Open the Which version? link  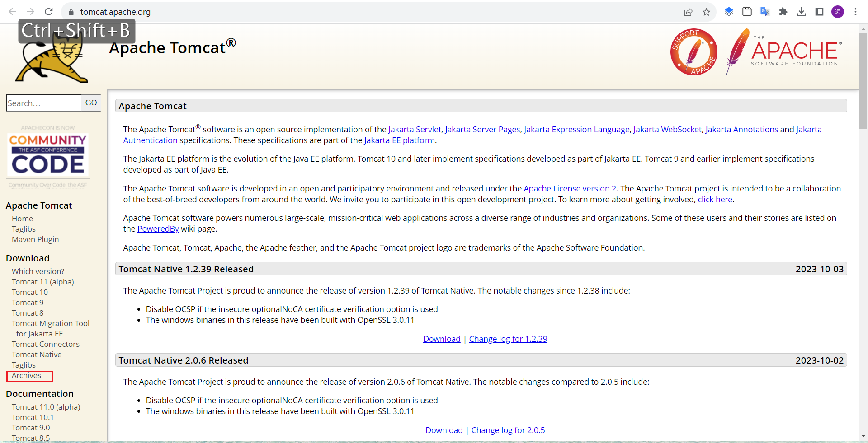[x=38, y=271]
